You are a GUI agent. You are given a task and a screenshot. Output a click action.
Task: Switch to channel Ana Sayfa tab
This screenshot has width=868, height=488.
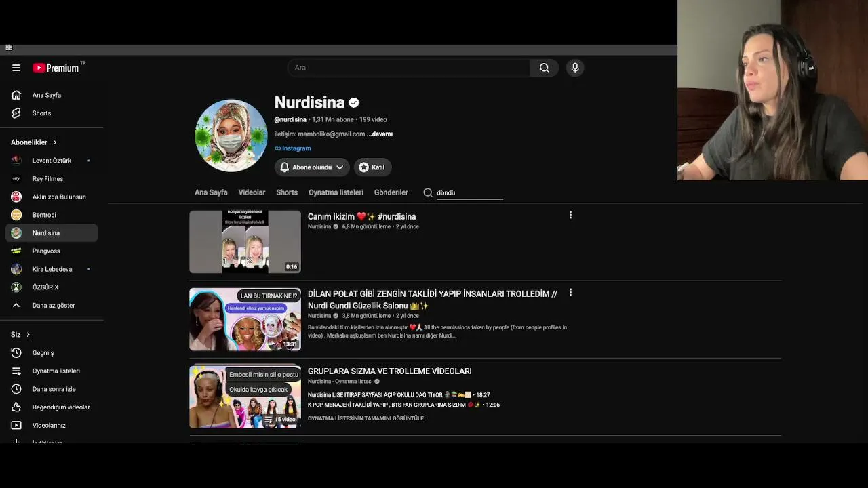click(x=211, y=192)
